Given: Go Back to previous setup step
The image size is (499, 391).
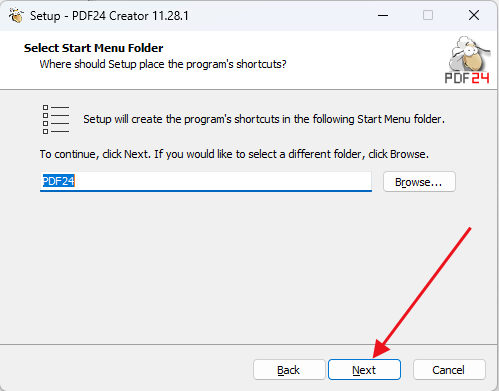Looking at the screenshot, I should point(289,370).
